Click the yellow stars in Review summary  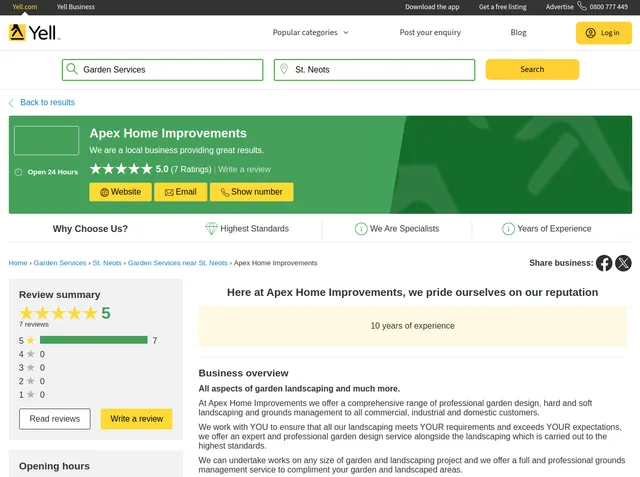58,313
